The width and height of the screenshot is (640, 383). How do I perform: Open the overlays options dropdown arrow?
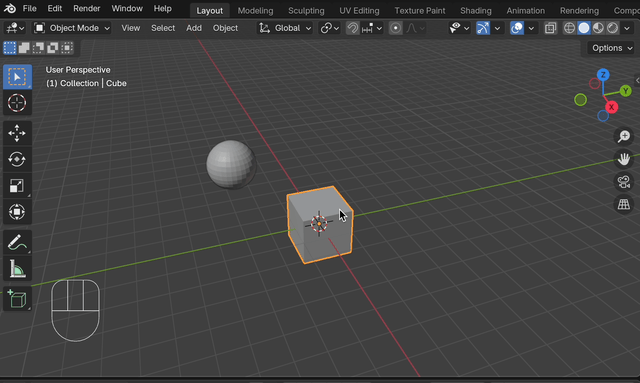click(x=531, y=28)
